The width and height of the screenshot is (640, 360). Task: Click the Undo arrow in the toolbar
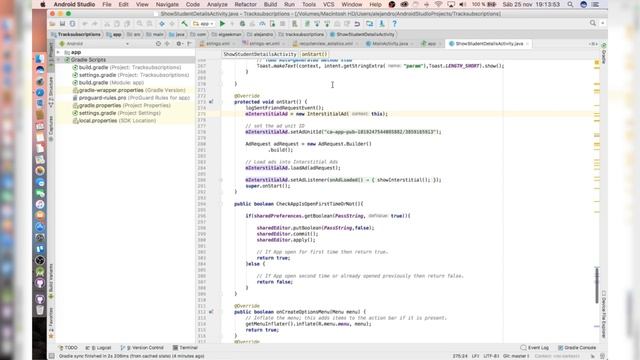[85, 24]
